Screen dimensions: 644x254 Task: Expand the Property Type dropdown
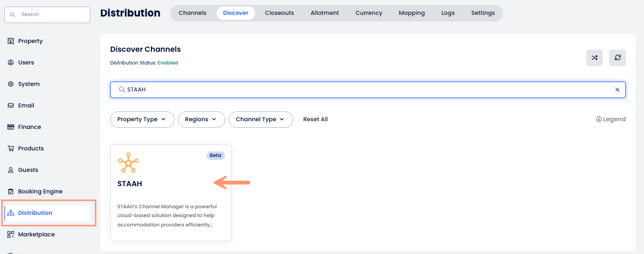coord(142,120)
